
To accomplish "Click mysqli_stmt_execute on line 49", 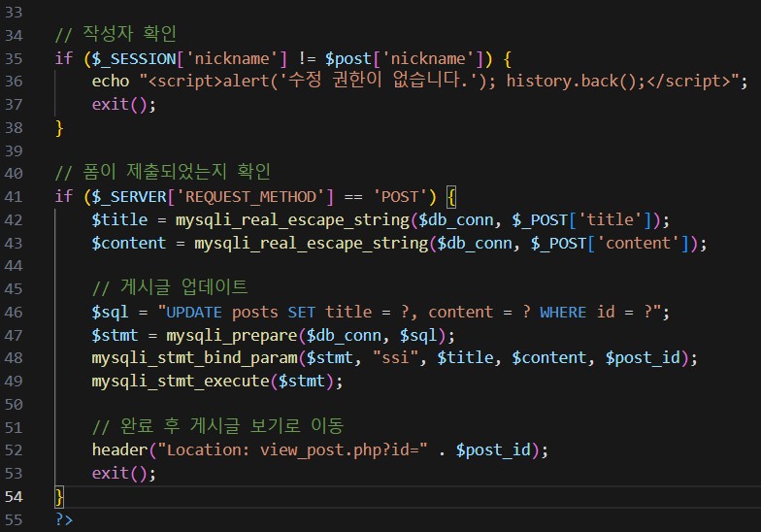I will click(181, 382).
